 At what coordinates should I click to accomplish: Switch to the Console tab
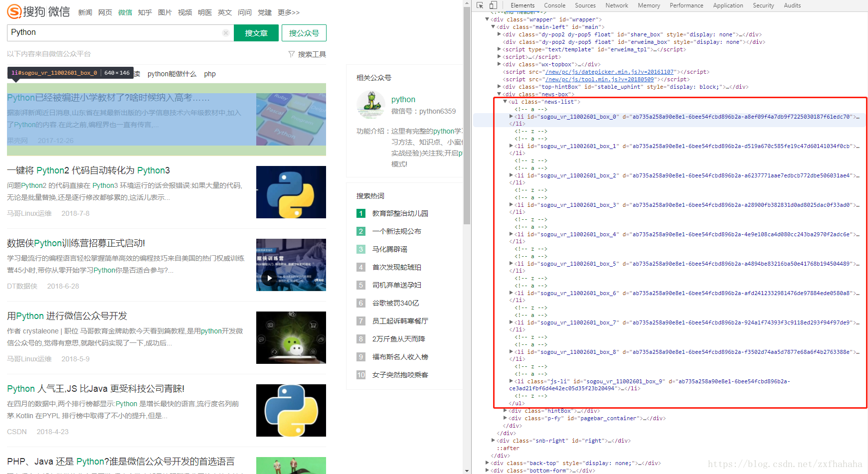[x=554, y=5]
